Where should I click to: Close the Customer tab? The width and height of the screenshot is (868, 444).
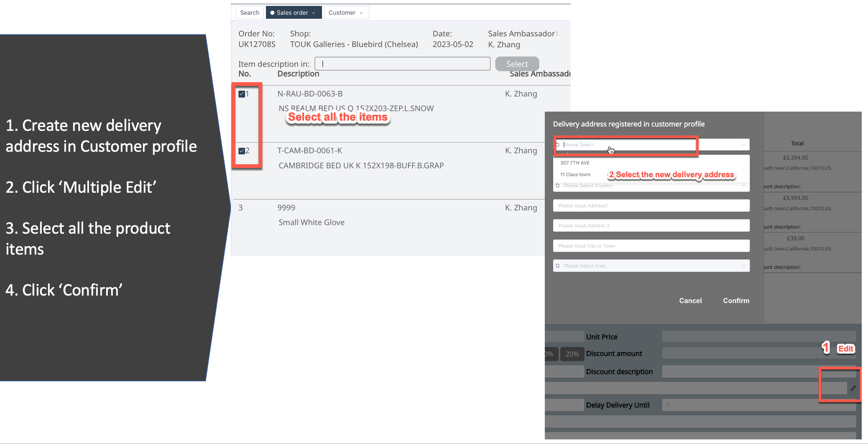click(x=361, y=13)
